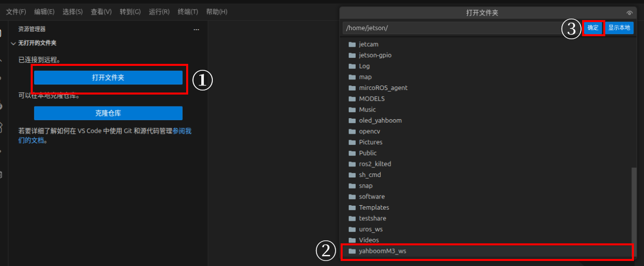
Task: Open the 运行(R) menu
Action: (159, 12)
